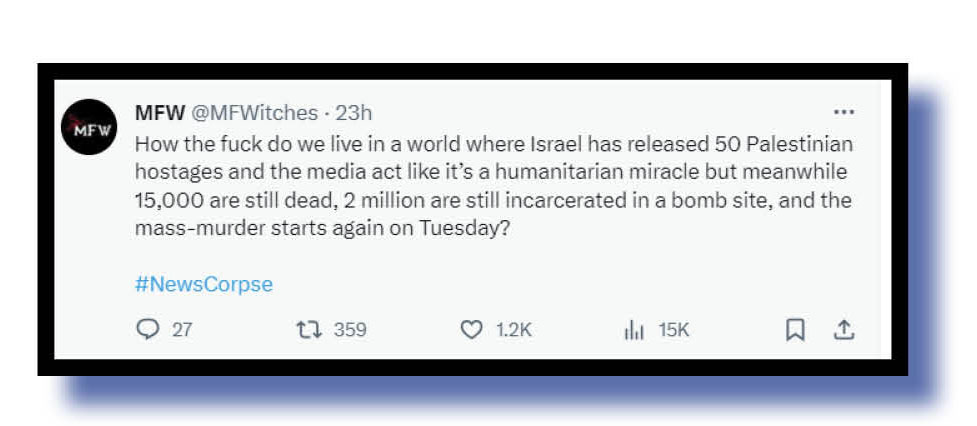
Task: Click the reply speech bubble icon
Action: [147, 329]
